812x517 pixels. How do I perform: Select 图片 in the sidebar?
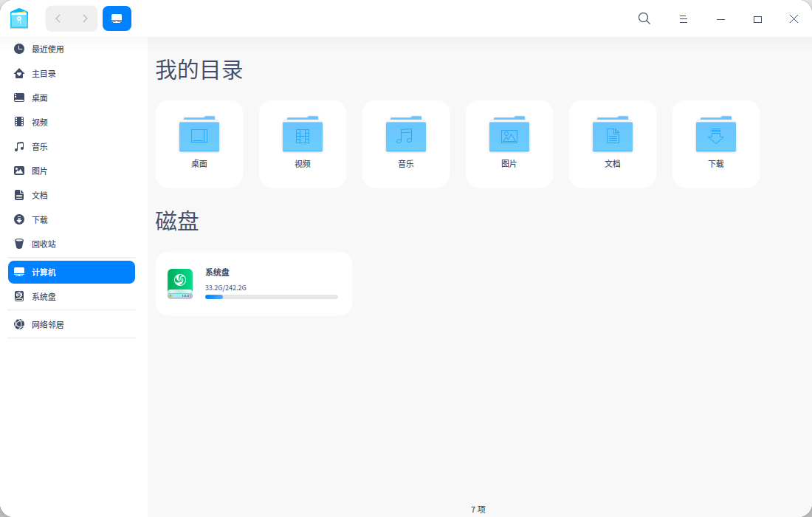[x=72, y=171]
